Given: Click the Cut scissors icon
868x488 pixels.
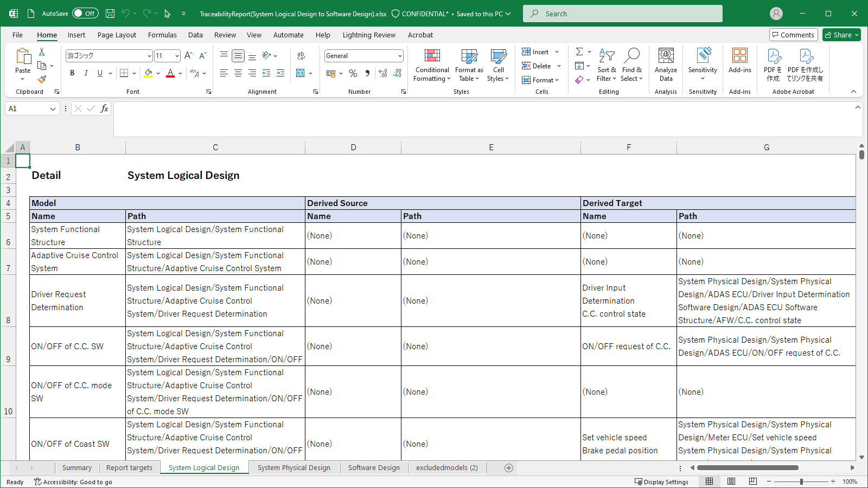Looking at the screenshot, I should (42, 52).
